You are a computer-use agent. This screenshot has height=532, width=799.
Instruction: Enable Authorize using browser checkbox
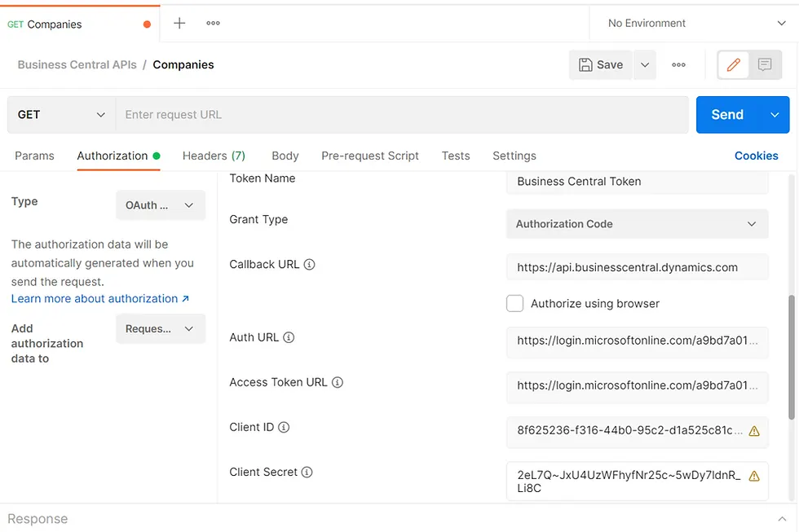pos(514,303)
